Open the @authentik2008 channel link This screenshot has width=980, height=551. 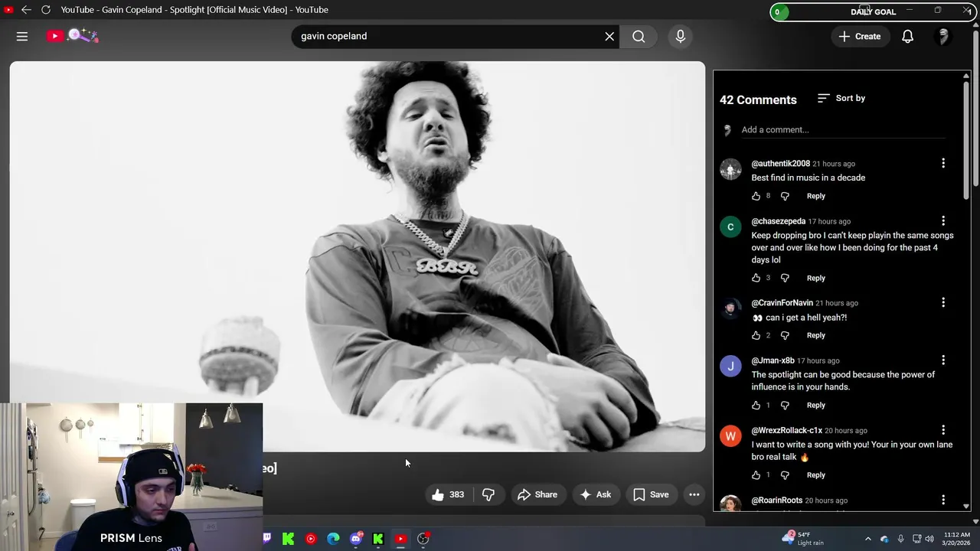click(x=780, y=164)
